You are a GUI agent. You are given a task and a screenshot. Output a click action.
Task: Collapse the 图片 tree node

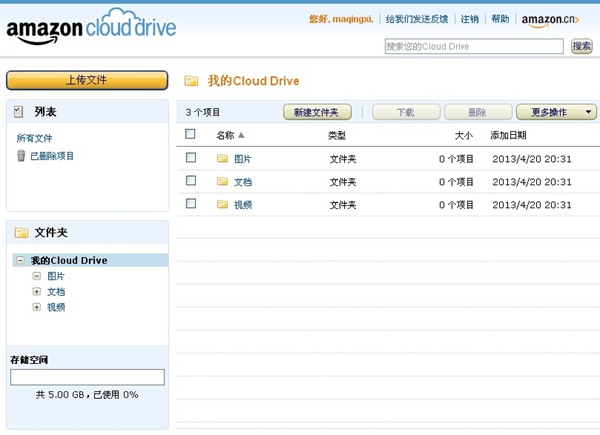(x=36, y=276)
